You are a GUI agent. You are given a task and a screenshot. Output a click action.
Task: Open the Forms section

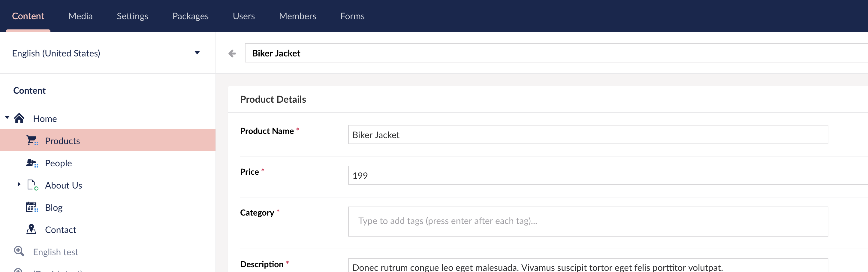[352, 16]
